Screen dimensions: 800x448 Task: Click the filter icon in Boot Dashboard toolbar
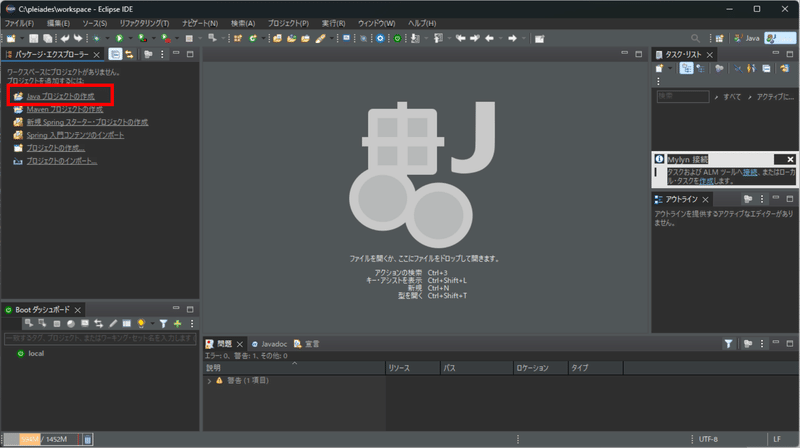163,324
